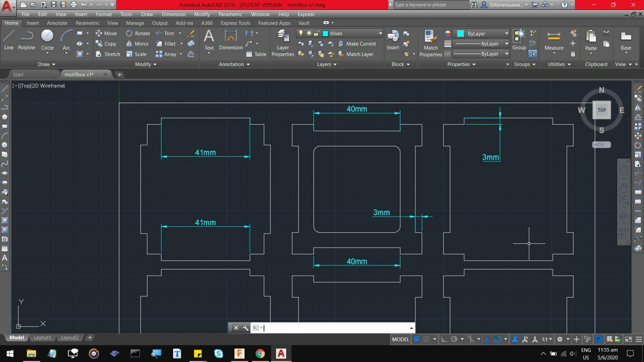Open the Format menu
Screen dimensions: 644x362
(104, 14)
